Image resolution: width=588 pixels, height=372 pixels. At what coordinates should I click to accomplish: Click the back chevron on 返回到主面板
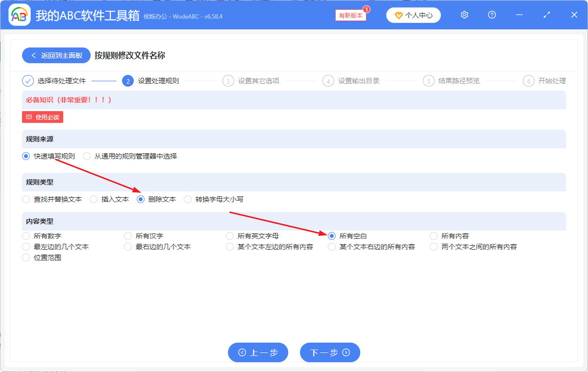coord(34,55)
